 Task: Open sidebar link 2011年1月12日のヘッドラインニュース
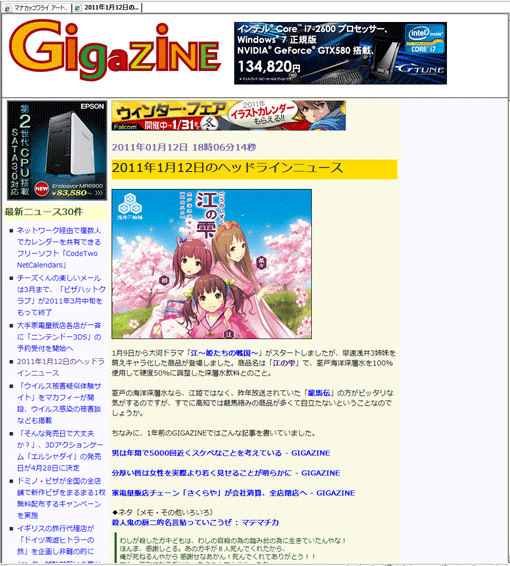(61, 367)
